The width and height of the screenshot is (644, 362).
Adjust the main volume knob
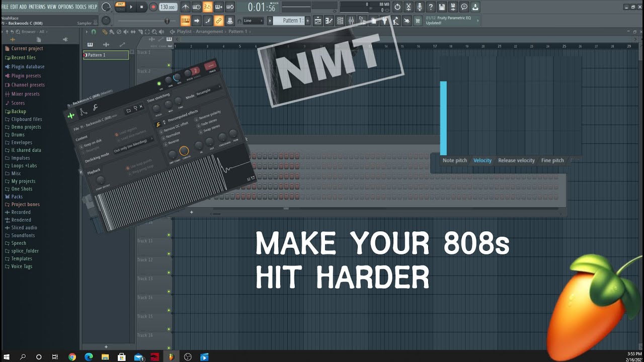point(106,7)
